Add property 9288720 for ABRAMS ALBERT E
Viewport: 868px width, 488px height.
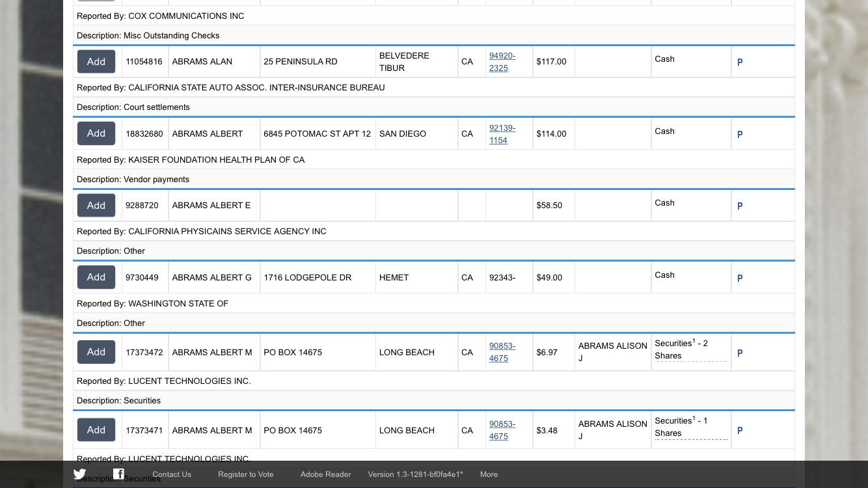pyautogui.click(x=96, y=206)
